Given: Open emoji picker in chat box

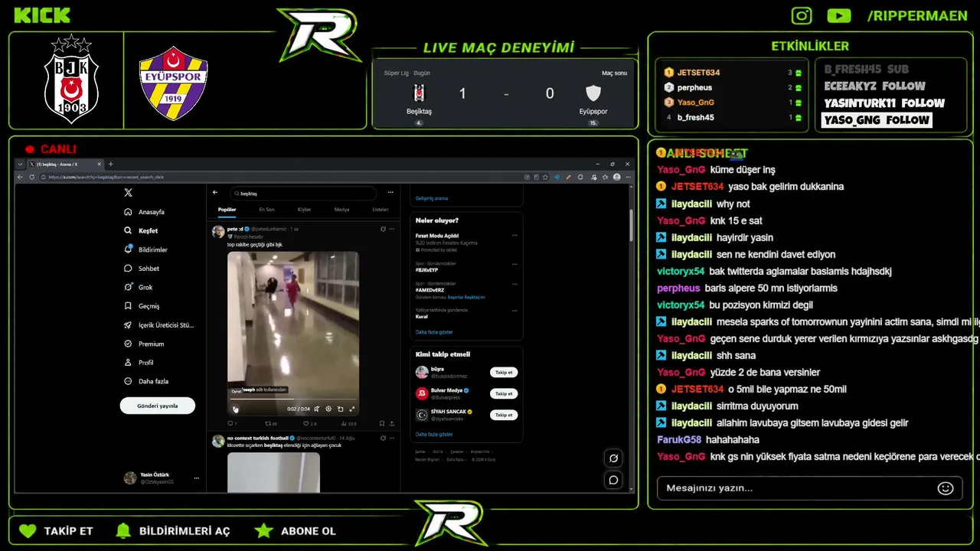Looking at the screenshot, I should pyautogui.click(x=946, y=488).
